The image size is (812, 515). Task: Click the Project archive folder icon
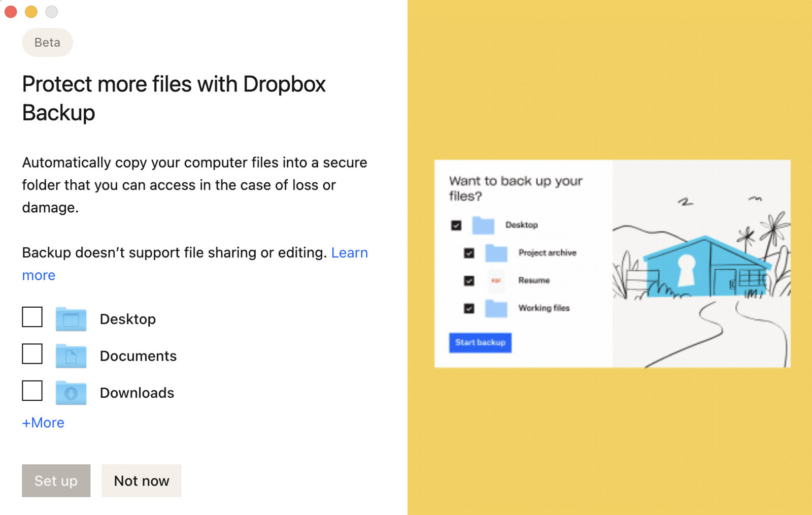(x=496, y=253)
